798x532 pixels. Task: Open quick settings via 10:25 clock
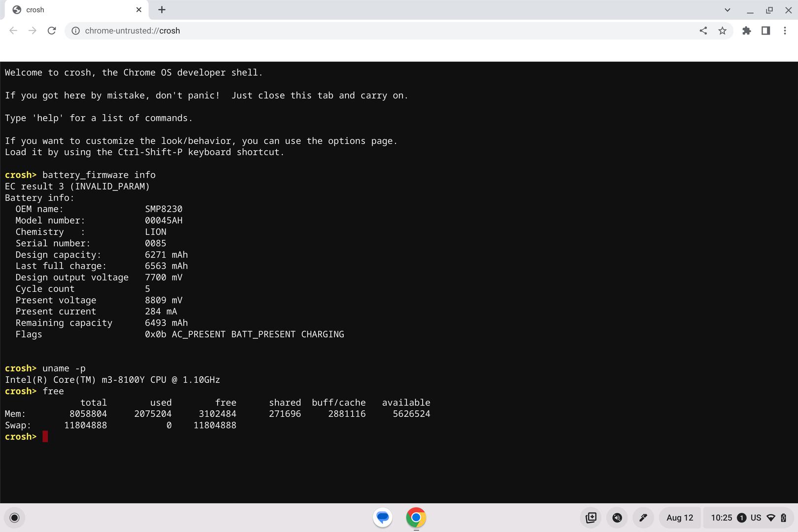click(x=722, y=518)
